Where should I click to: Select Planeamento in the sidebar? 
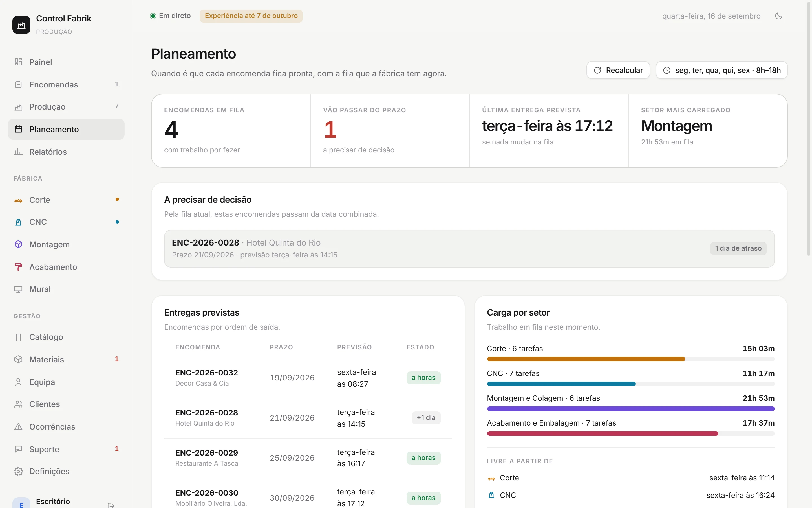[x=66, y=129]
